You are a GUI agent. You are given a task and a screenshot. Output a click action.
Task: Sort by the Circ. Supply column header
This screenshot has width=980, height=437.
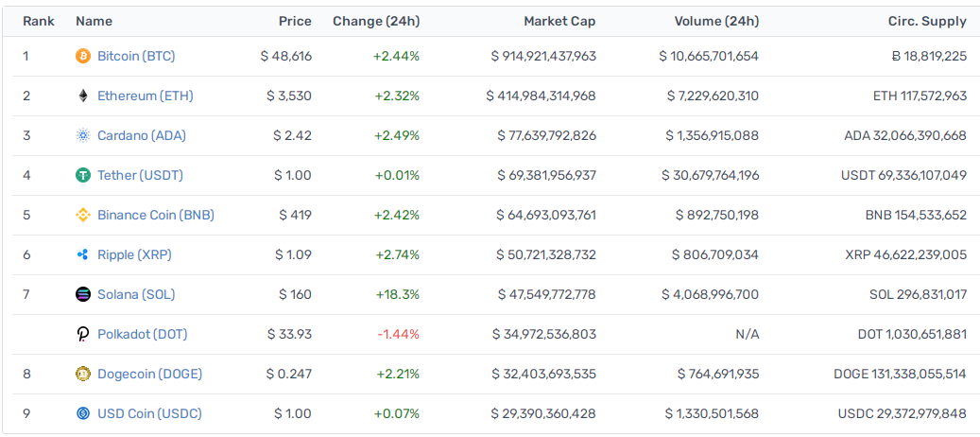pyautogui.click(x=927, y=21)
